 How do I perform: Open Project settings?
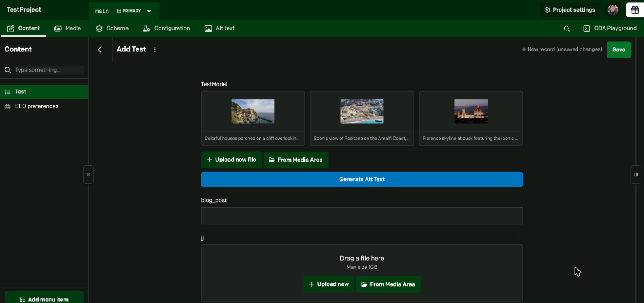click(570, 10)
